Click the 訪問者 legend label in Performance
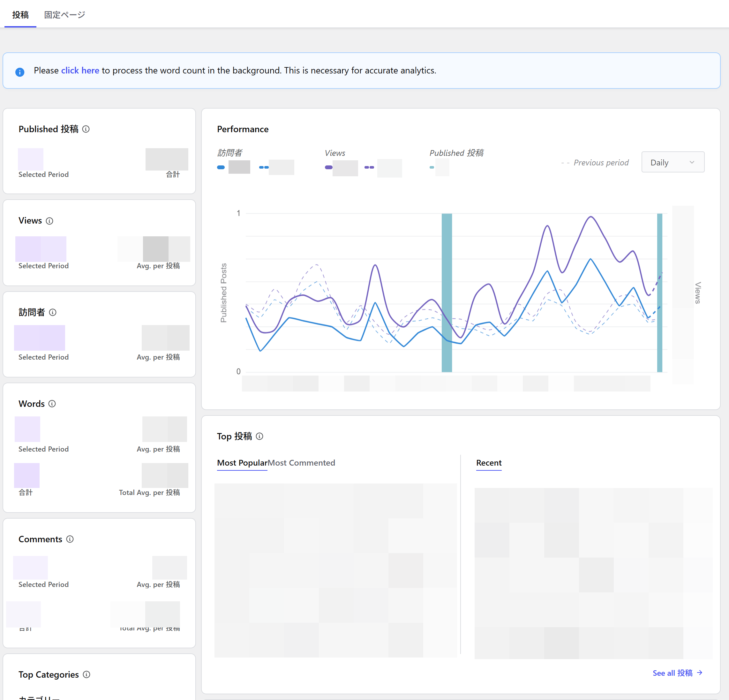The height and width of the screenshot is (700, 729). tap(229, 153)
